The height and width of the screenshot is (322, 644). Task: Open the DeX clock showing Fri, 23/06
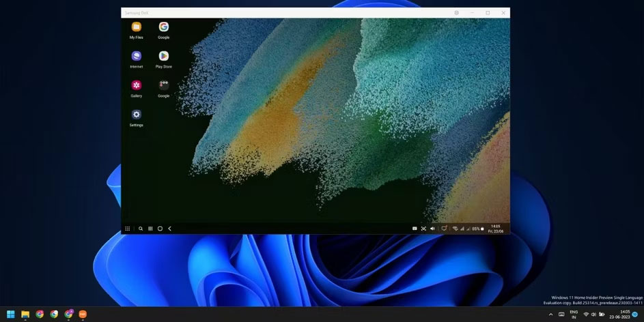495,229
